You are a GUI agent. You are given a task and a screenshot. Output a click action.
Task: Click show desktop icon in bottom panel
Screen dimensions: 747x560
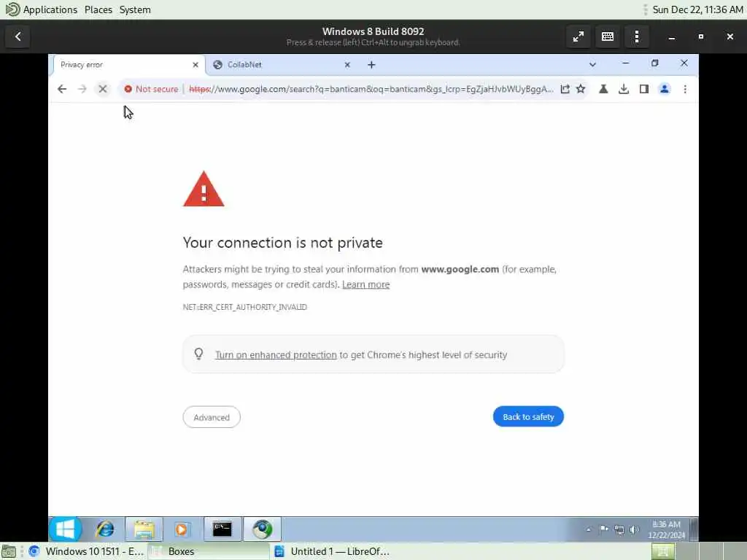coord(9,551)
